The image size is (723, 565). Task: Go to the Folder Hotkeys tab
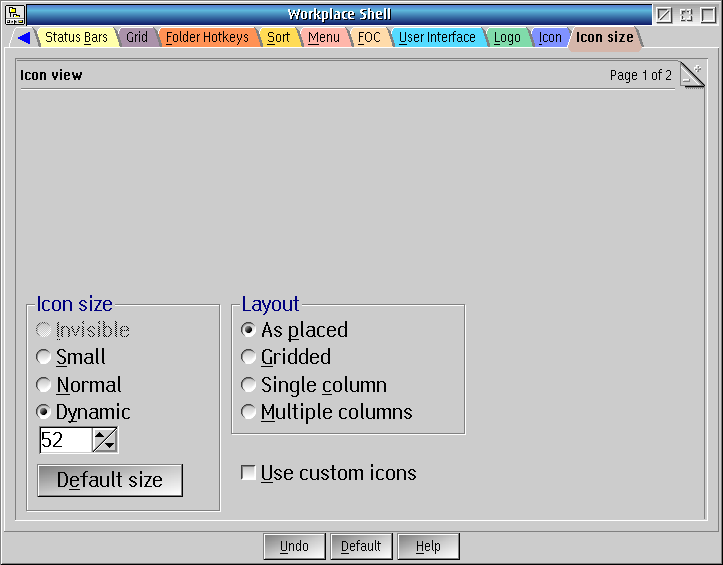pos(207,37)
